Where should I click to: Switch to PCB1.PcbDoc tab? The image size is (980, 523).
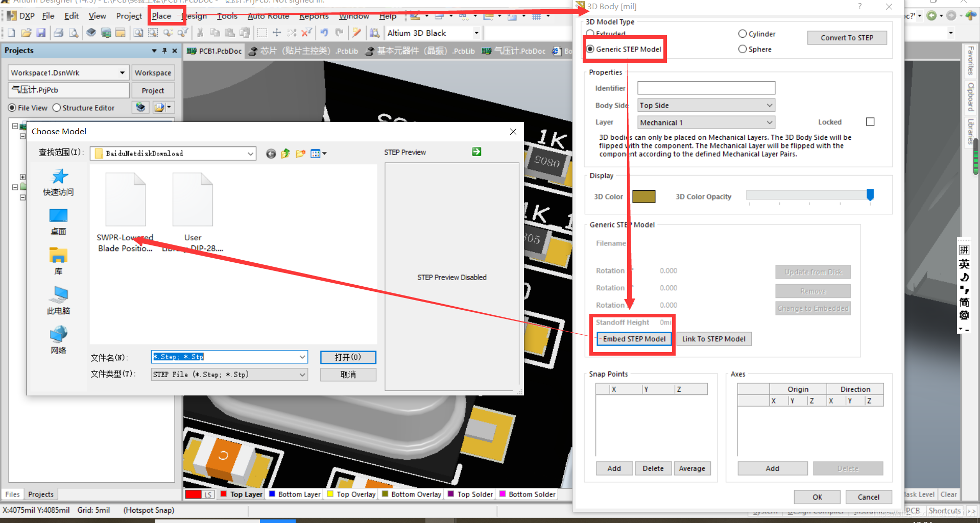pos(214,51)
